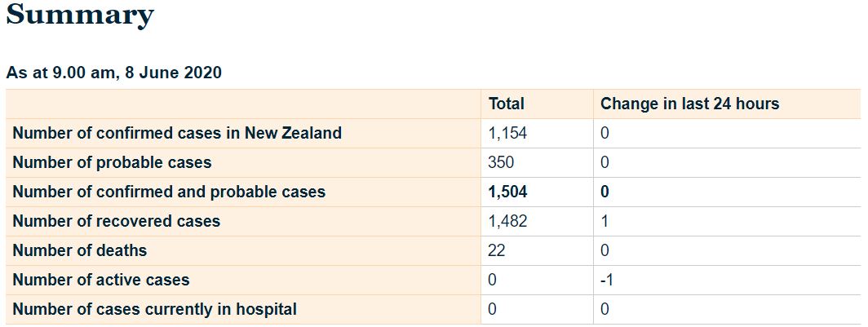The width and height of the screenshot is (868, 327).
Task: Click the Summary heading
Action: 80,15
